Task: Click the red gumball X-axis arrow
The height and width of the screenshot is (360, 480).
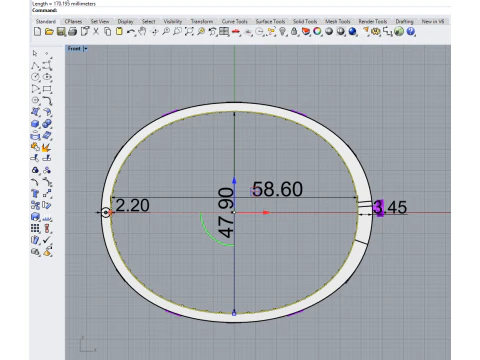Action: pyautogui.click(x=266, y=212)
